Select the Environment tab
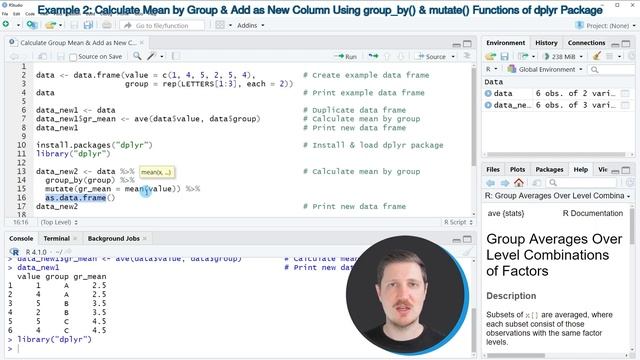 tap(505, 43)
